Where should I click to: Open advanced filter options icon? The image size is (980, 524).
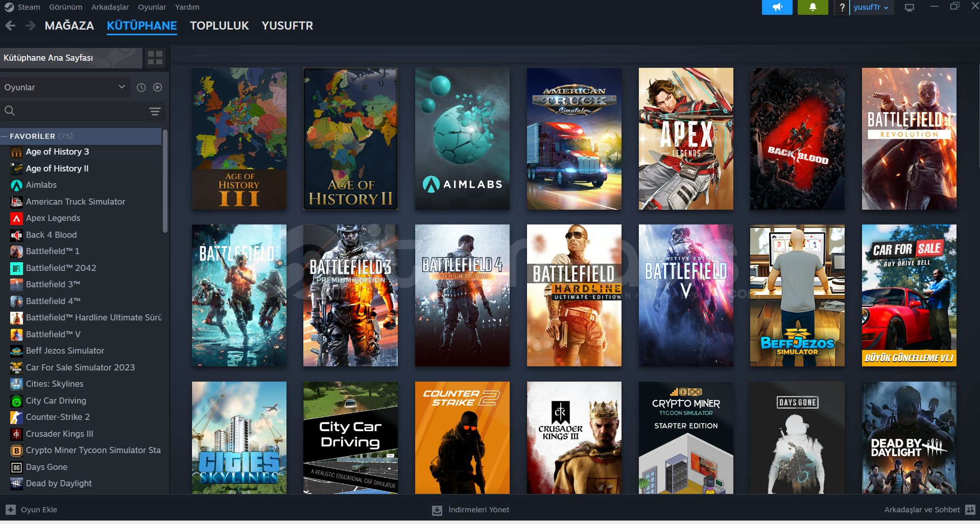click(155, 111)
